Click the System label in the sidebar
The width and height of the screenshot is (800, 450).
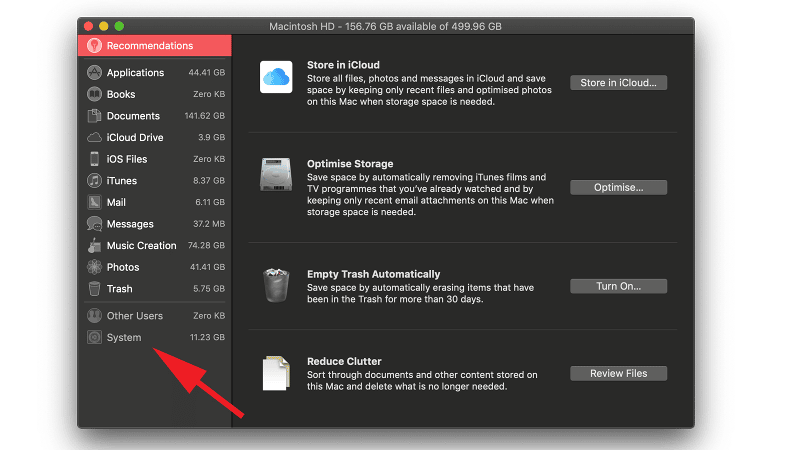coord(124,337)
